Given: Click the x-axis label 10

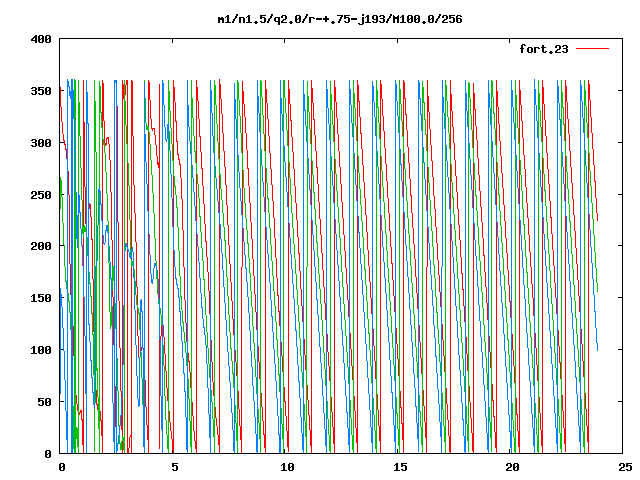Looking at the screenshot, I should tap(287, 467).
